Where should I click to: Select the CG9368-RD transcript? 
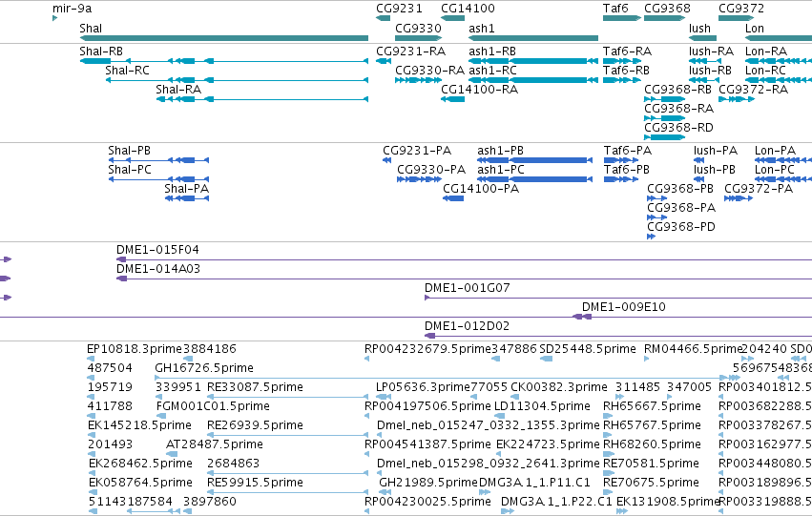664,137
